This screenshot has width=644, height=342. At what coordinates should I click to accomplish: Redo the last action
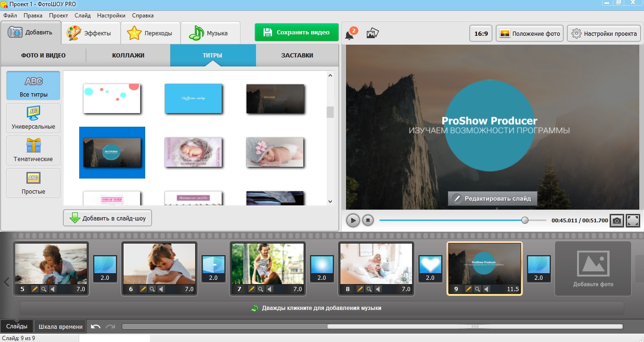[x=110, y=326]
